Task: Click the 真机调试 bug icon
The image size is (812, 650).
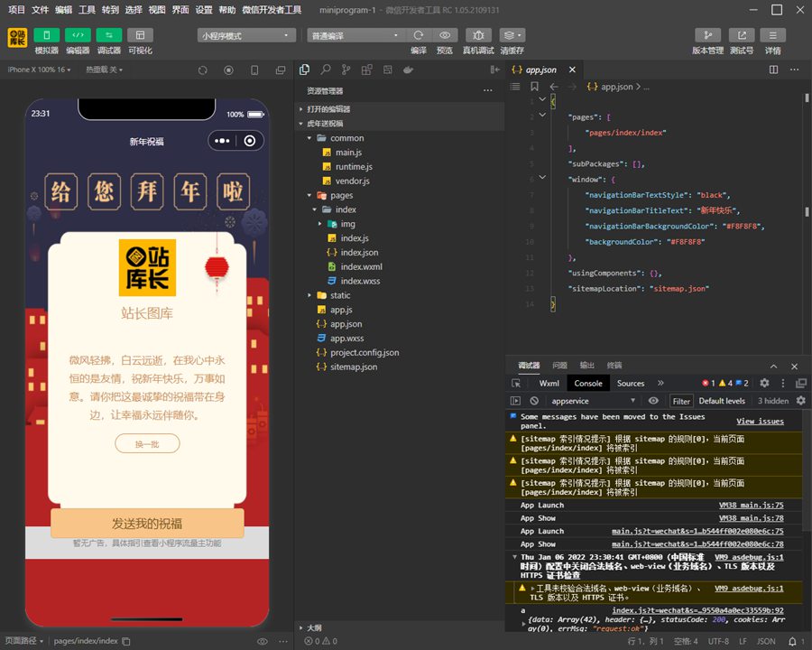Action: (477, 35)
